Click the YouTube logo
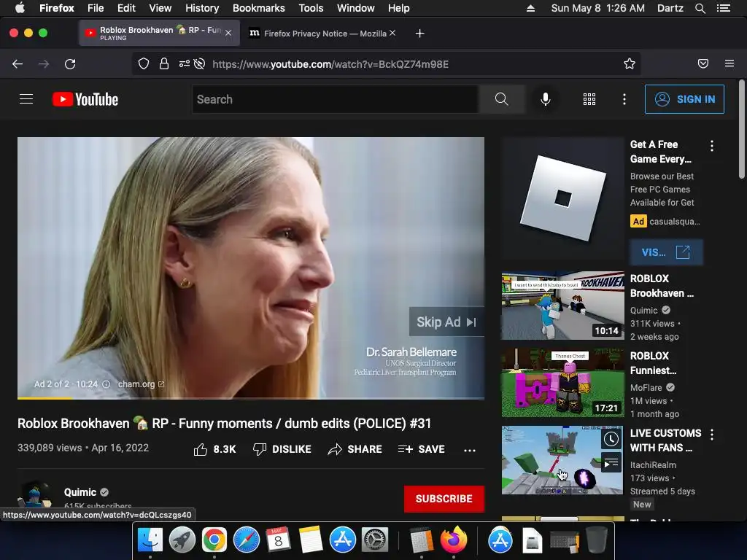 click(85, 99)
